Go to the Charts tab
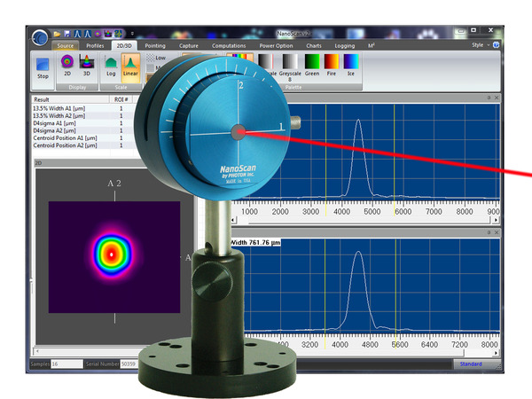This screenshot has width=532, height=399. click(314, 45)
